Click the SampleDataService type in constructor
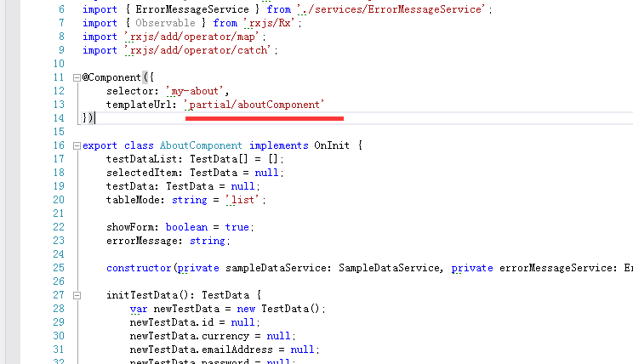The width and height of the screenshot is (633, 364). 389,268
